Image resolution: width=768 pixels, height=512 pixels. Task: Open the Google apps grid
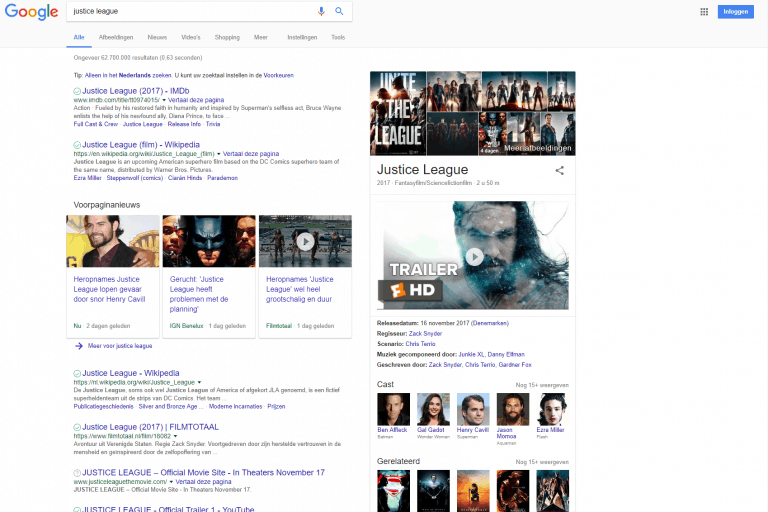704,12
